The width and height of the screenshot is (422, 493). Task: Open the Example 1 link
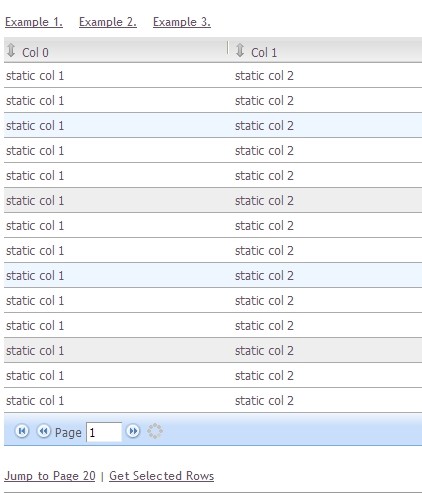tap(34, 22)
